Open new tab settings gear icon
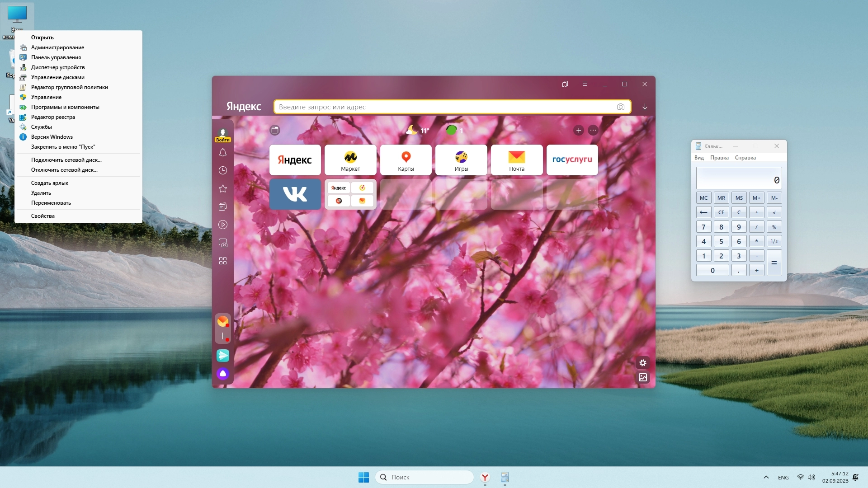The height and width of the screenshot is (488, 868). click(642, 363)
